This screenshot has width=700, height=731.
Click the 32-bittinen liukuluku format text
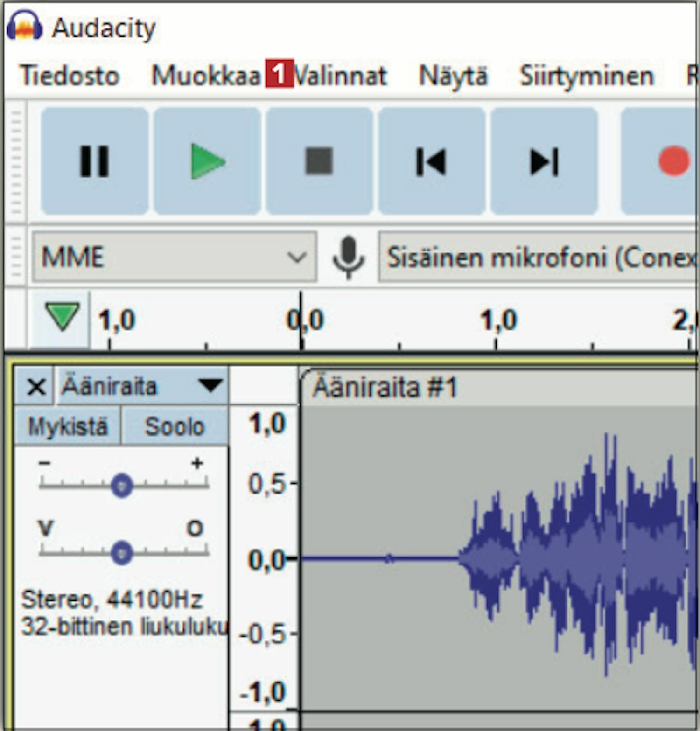[124, 627]
